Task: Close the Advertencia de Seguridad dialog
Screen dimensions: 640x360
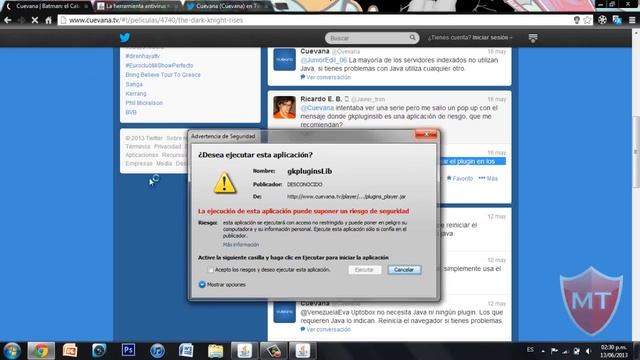Action: (426, 134)
